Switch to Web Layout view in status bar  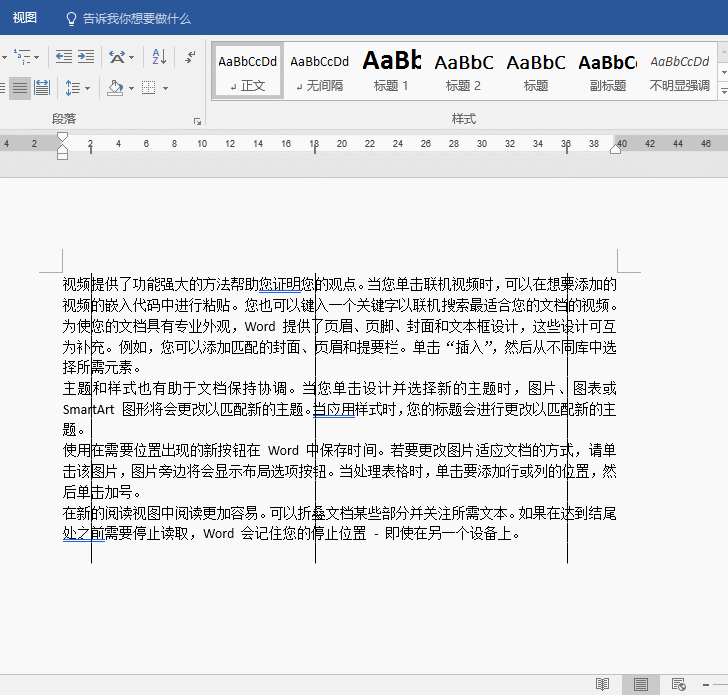pos(678,684)
